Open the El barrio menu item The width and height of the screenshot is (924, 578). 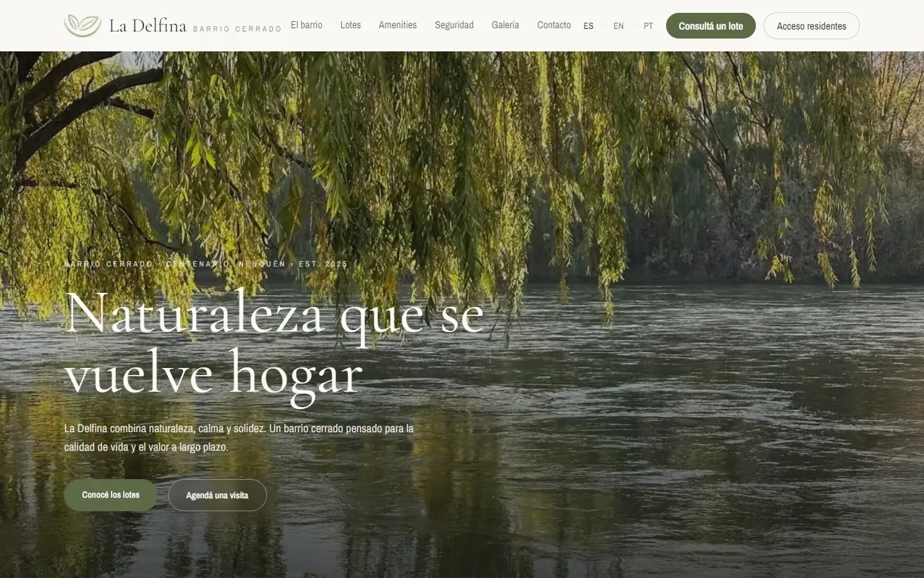click(x=307, y=25)
